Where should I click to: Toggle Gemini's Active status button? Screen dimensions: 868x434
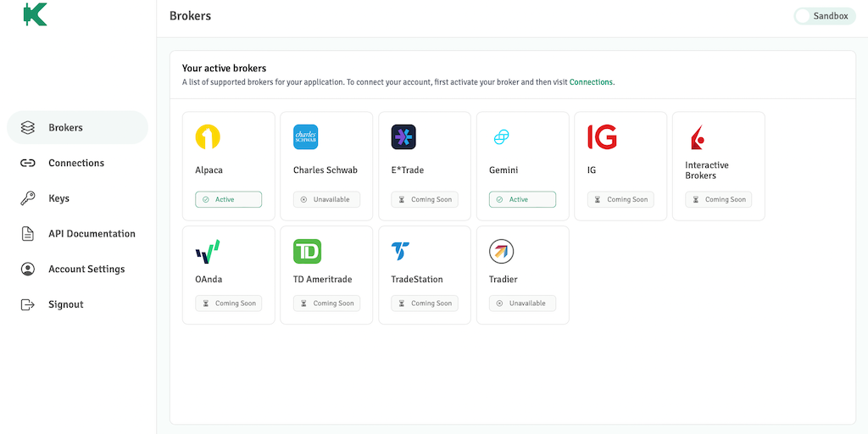coord(522,200)
